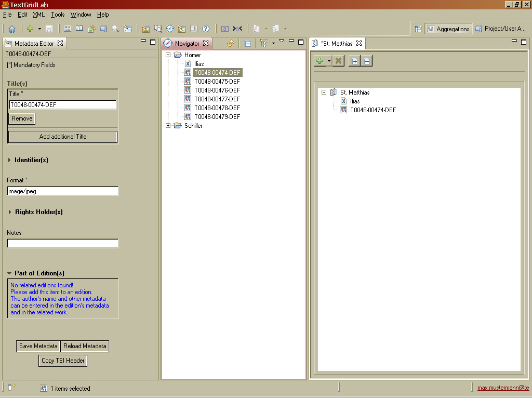This screenshot has height=398, width=532.
Task: Click into the Notes input field
Action: pyautogui.click(x=62, y=243)
